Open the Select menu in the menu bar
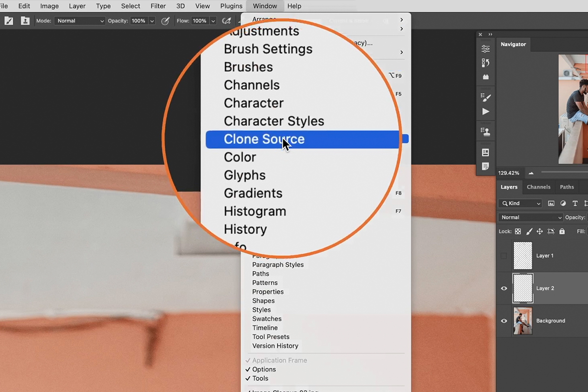 (130, 6)
